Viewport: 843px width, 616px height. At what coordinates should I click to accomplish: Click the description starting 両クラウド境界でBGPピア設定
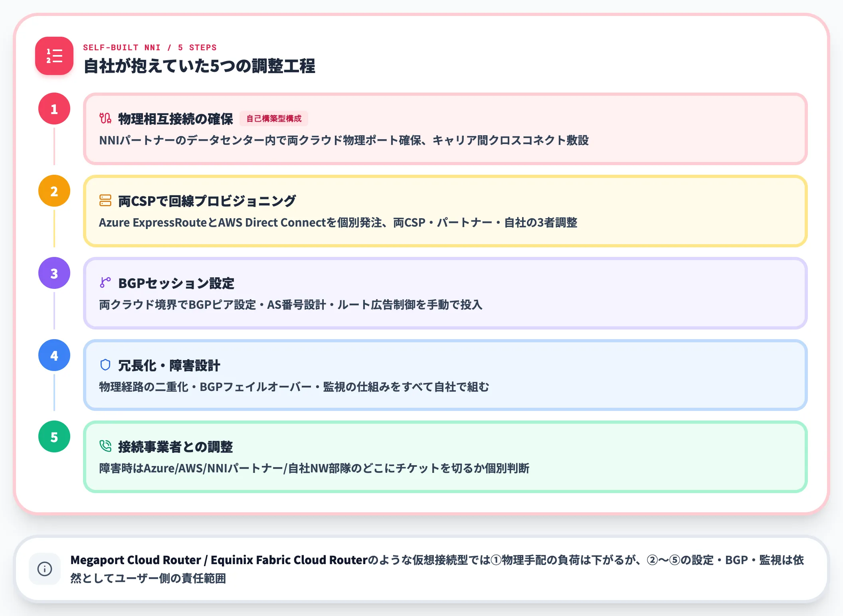[x=291, y=305]
